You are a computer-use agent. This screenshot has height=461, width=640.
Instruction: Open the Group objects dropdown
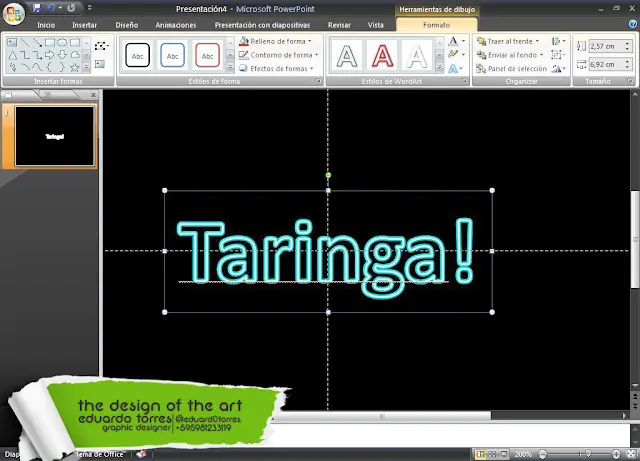[x=558, y=55]
